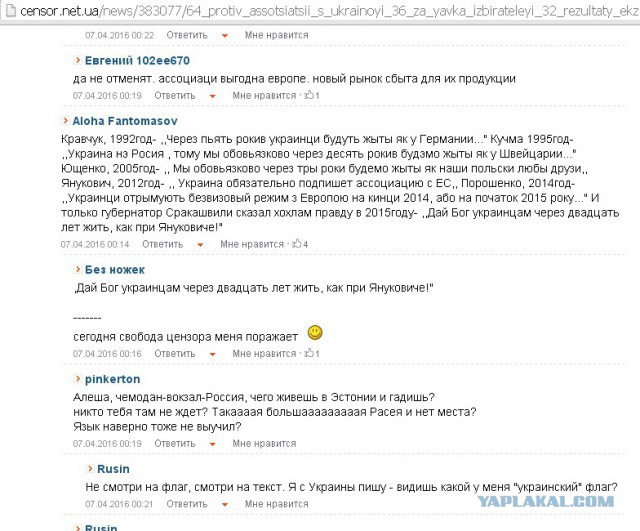Expand the dropdown arrow under Евгений 102ee670's comment
640x531 pixels.
(x=212, y=96)
